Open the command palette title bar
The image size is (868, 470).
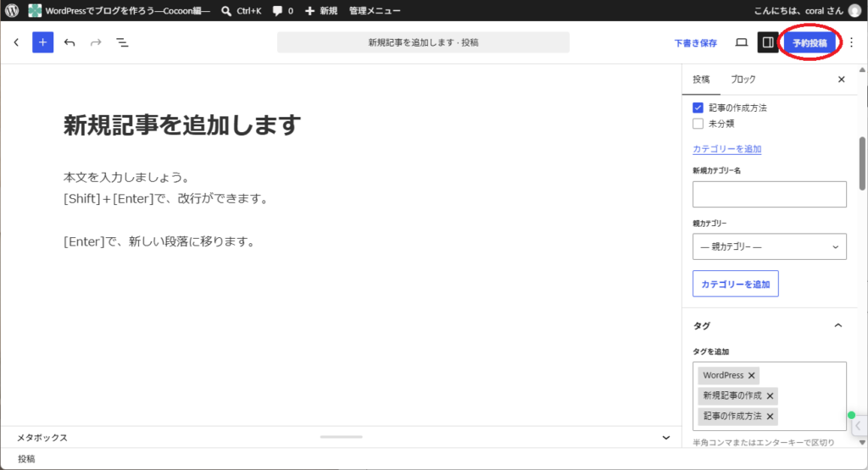coord(423,42)
